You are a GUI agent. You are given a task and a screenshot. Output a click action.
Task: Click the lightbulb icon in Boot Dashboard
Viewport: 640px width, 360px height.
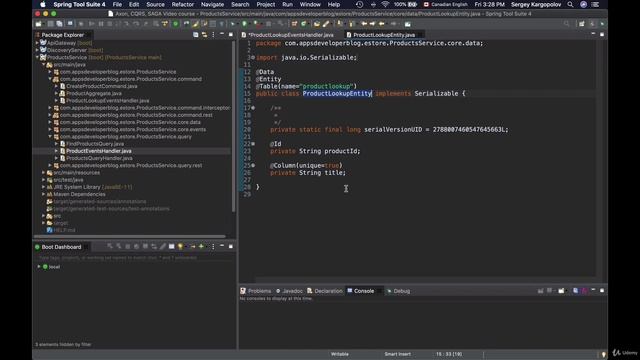point(180,247)
